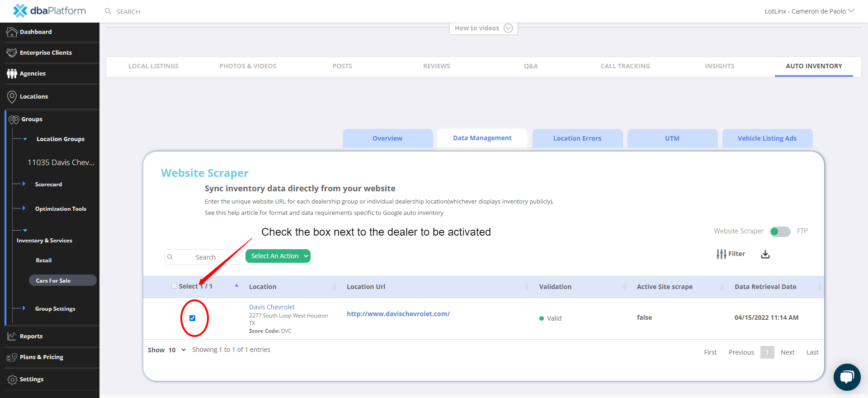868x398 pixels.
Task: Check the Select all header checkbox
Action: [174, 286]
